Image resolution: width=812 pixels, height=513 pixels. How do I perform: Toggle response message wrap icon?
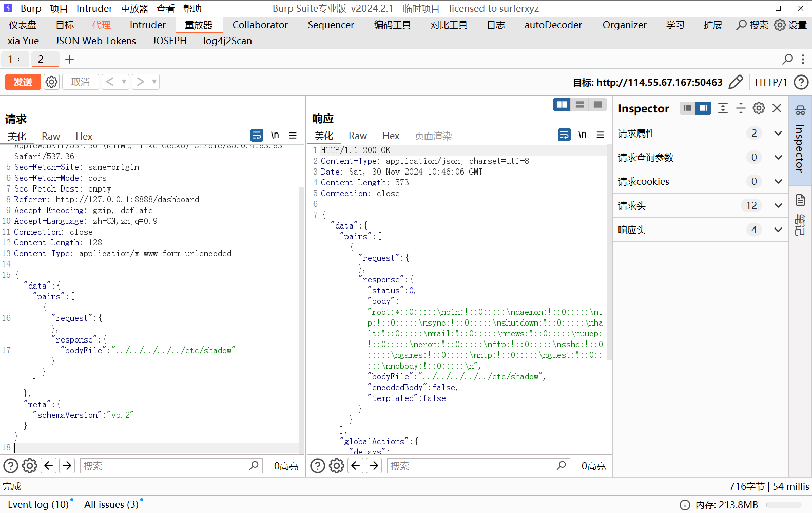coord(564,135)
